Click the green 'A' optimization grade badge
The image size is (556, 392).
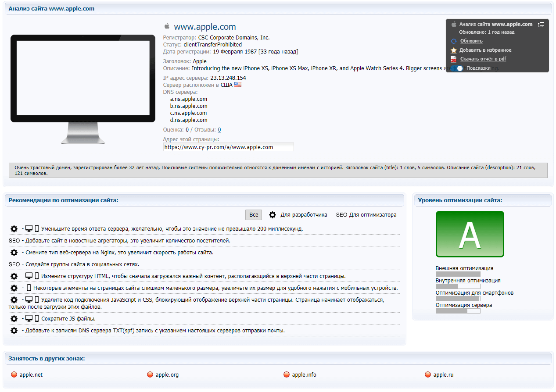click(470, 234)
